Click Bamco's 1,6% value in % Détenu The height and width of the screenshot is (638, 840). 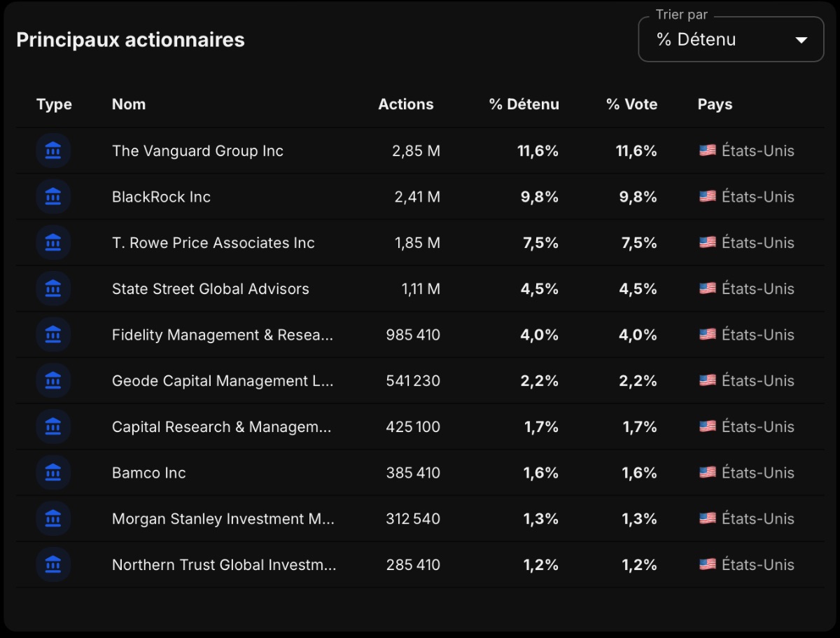(541, 473)
